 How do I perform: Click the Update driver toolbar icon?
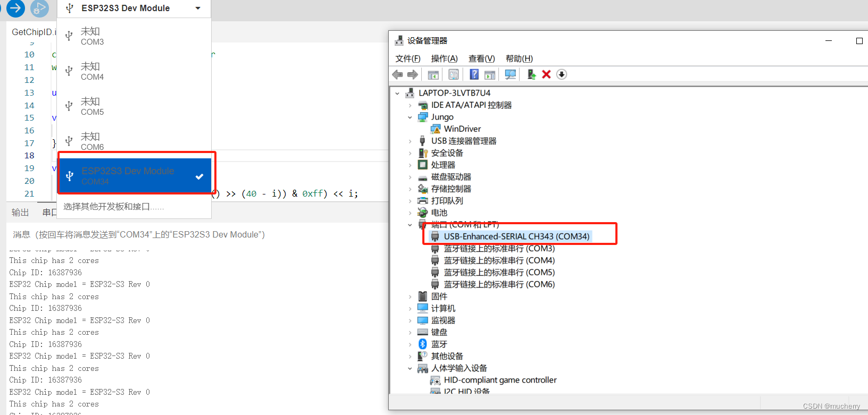[x=531, y=74]
